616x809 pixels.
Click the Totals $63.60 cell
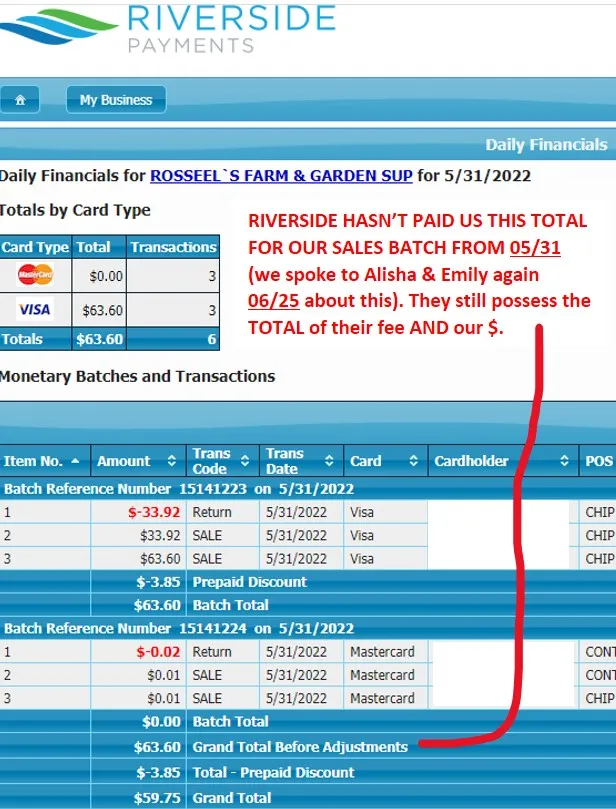click(99, 339)
